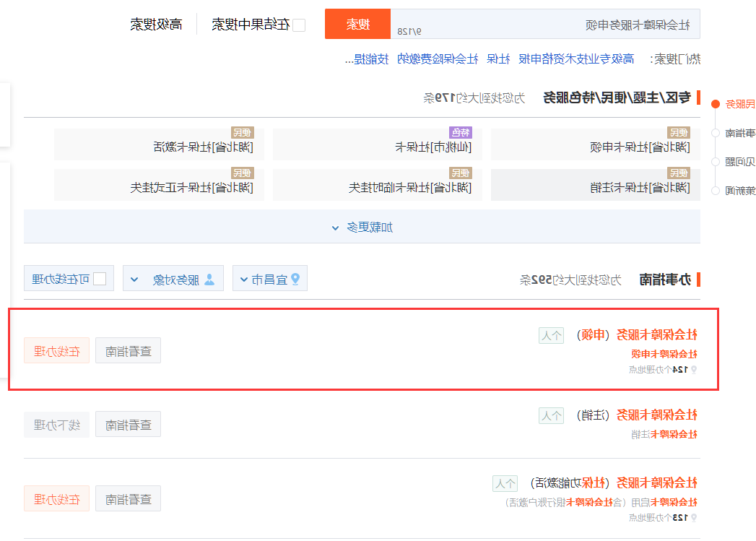Viewport: 756px width, 541px height.
Task: Open result title 社会保障卡服务（注销）
Action: pyautogui.click(x=637, y=415)
